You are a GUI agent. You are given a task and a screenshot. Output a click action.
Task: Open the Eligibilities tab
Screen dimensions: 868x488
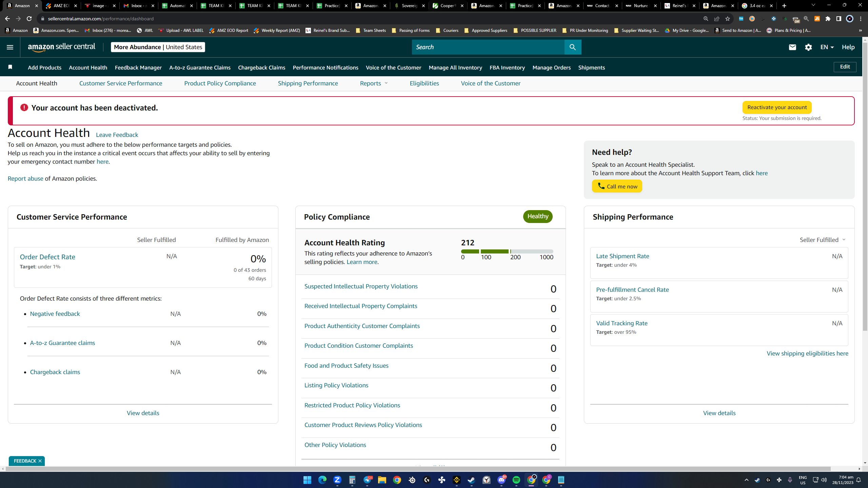click(424, 83)
